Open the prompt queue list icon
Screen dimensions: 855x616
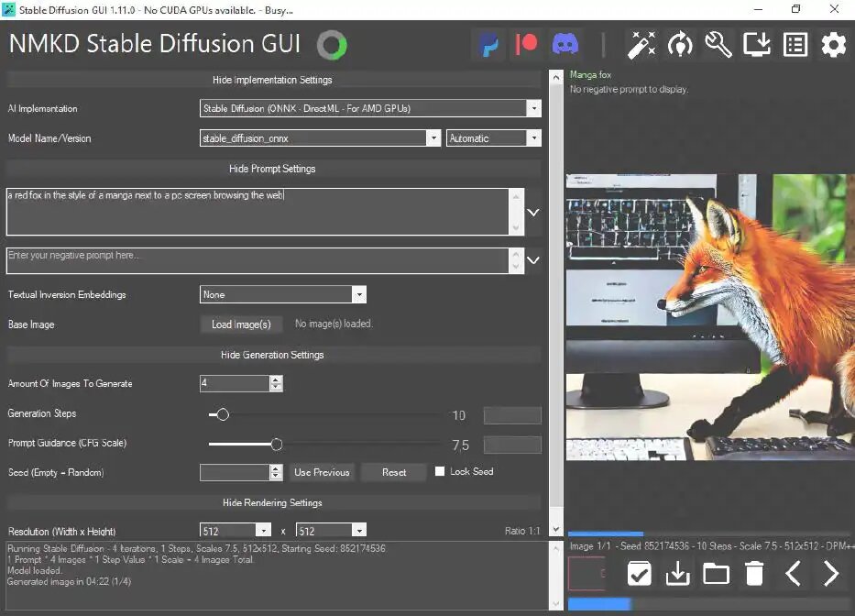[x=795, y=43]
